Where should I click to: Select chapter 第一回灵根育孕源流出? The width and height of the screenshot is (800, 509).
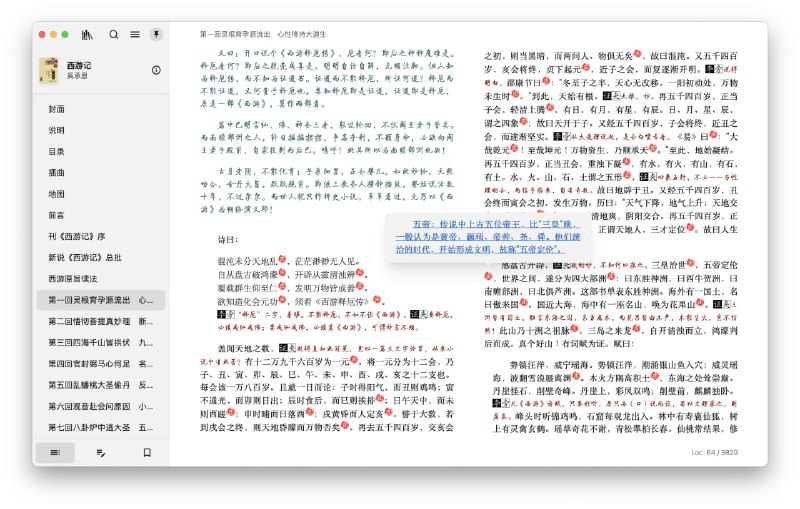101,300
